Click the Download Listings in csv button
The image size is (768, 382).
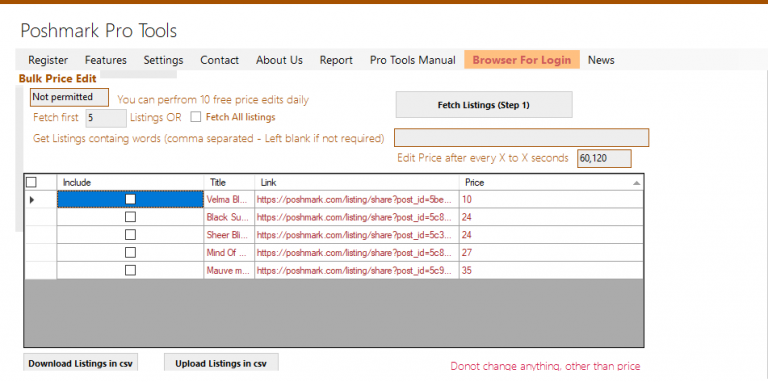pyautogui.click(x=81, y=363)
